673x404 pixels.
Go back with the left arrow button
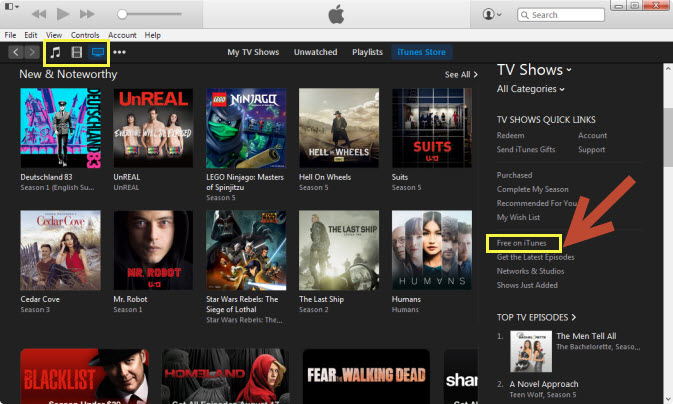pyautogui.click(x=16, y=52)
